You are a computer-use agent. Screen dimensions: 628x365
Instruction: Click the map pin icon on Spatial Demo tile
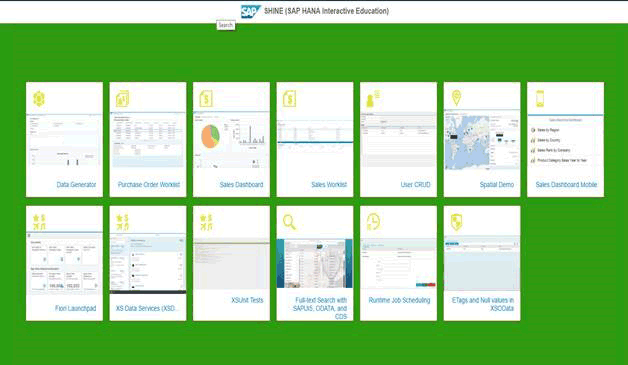[x=456, y=98]
